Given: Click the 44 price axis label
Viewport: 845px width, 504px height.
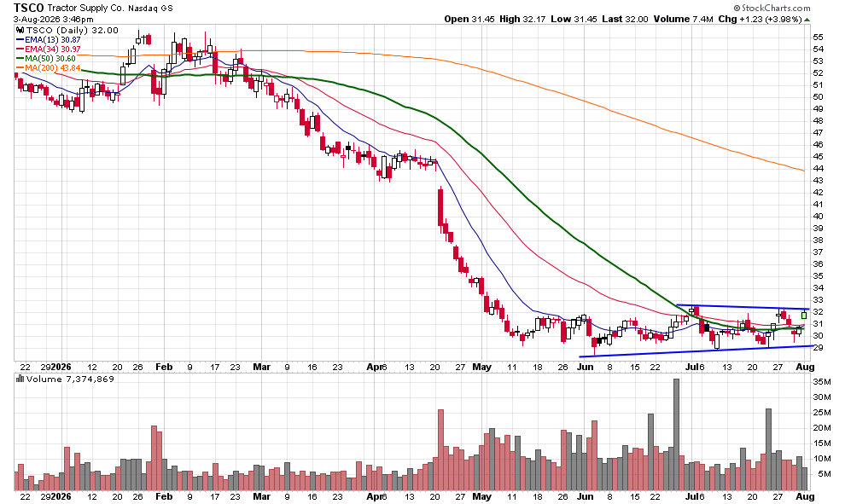Looking at the screenshot, I should (818, 169).
